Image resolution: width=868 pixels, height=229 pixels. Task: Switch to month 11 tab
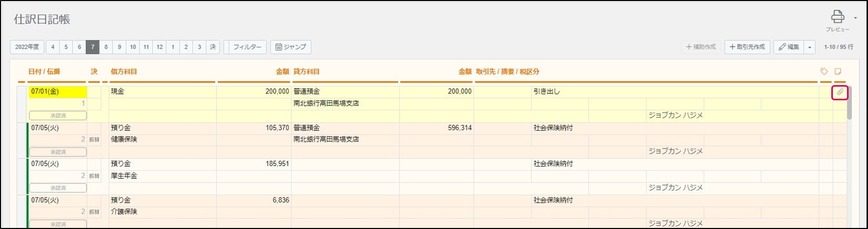[146, 47]
